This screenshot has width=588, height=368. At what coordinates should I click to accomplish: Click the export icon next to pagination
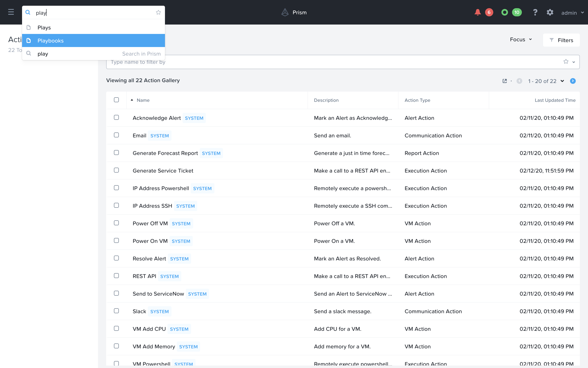pyautogui.click(x=505, y=81)
